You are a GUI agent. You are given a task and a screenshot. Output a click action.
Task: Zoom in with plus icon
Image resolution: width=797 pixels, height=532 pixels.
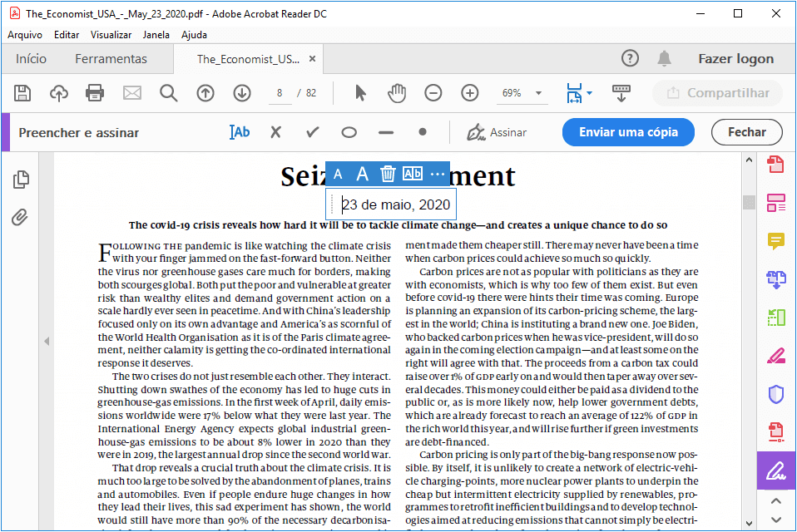click(470, 93)
